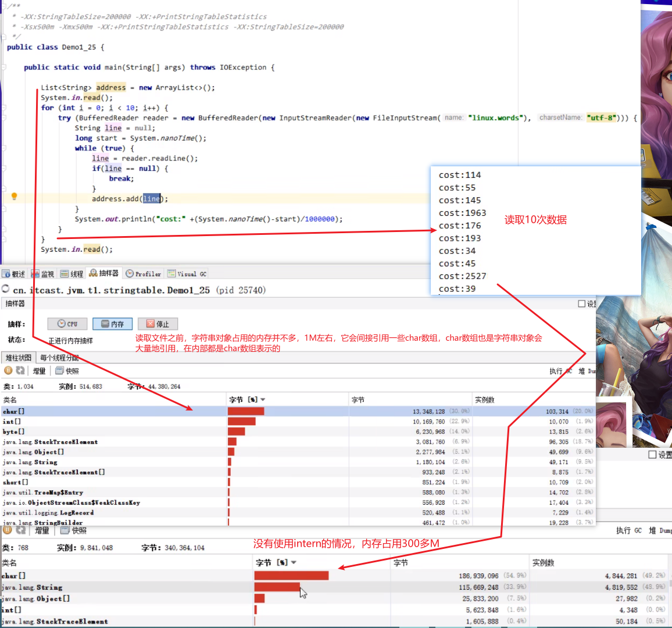
Task: Click the 内存 memory sampling button
Action: coord(112,324)
